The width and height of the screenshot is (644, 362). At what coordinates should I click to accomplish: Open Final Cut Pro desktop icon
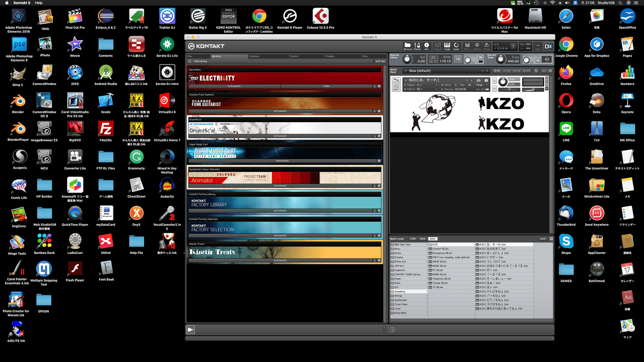[x=75, y=17]
